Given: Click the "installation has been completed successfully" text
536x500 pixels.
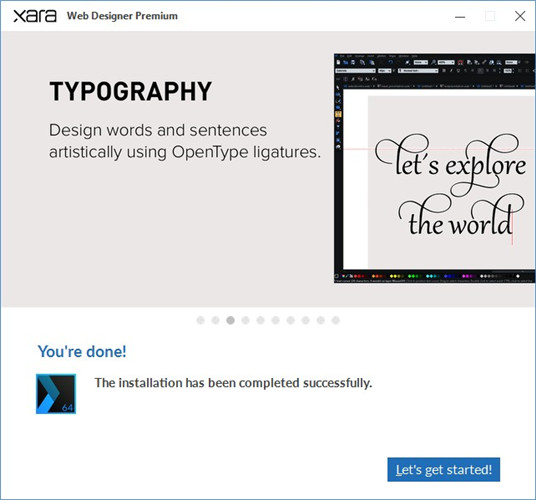Looking at the screenshot, I should (233, 383).
